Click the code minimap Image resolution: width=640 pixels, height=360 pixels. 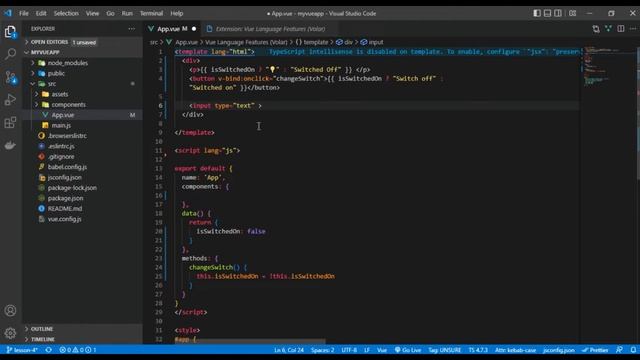tap(607, 65)
